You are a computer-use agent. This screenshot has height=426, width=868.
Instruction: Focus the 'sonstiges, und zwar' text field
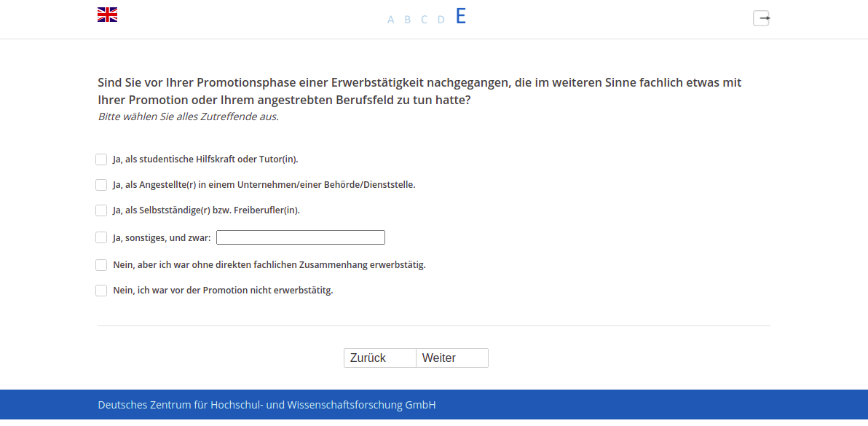point(301,237)
